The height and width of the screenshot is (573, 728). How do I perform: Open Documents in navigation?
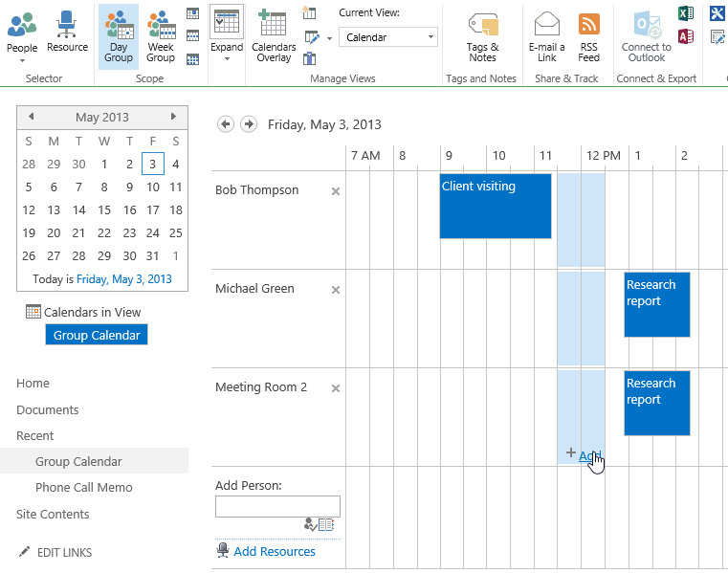pos(48,410)
